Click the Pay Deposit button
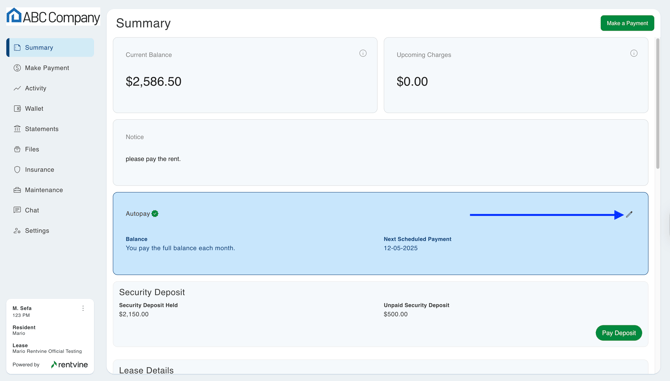 click(x=619, y=333)
